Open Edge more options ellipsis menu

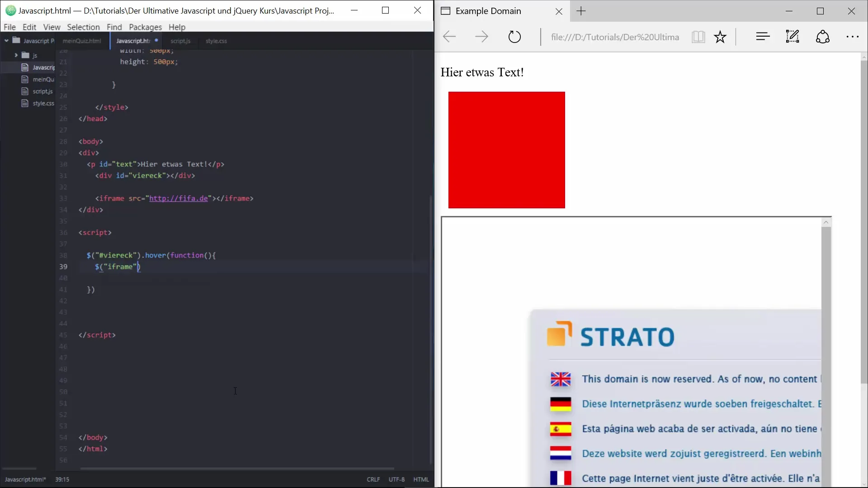pos(852,37)
